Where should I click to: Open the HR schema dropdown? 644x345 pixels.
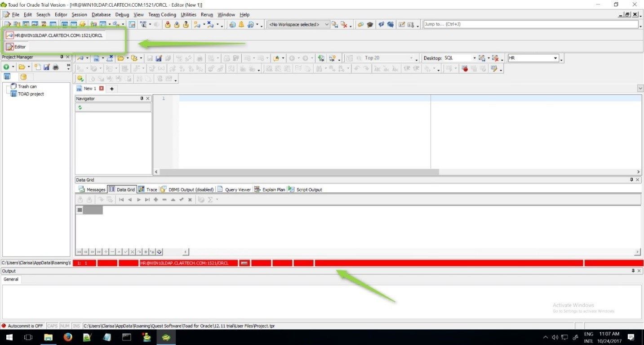pyautogui.click(x=555, y=58)
